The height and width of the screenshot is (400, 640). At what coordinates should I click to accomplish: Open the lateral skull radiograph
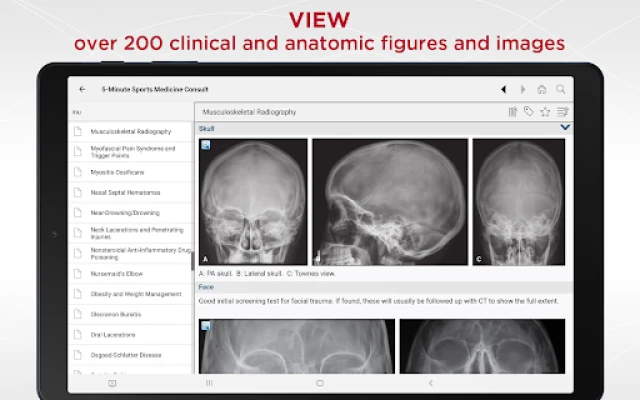[x=390, y=202]
